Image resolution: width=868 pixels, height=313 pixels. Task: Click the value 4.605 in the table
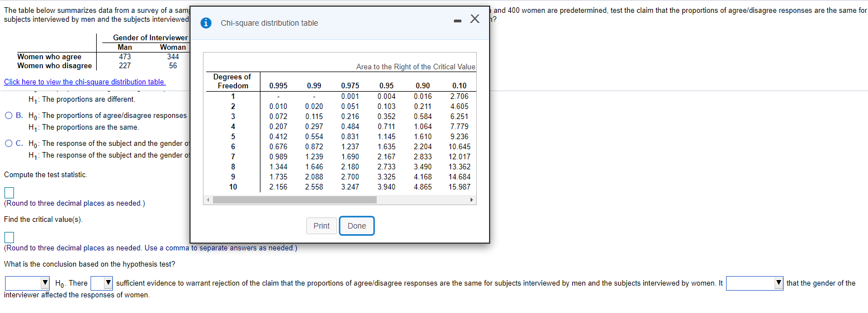pyautogui.click(x=459, y=106)
